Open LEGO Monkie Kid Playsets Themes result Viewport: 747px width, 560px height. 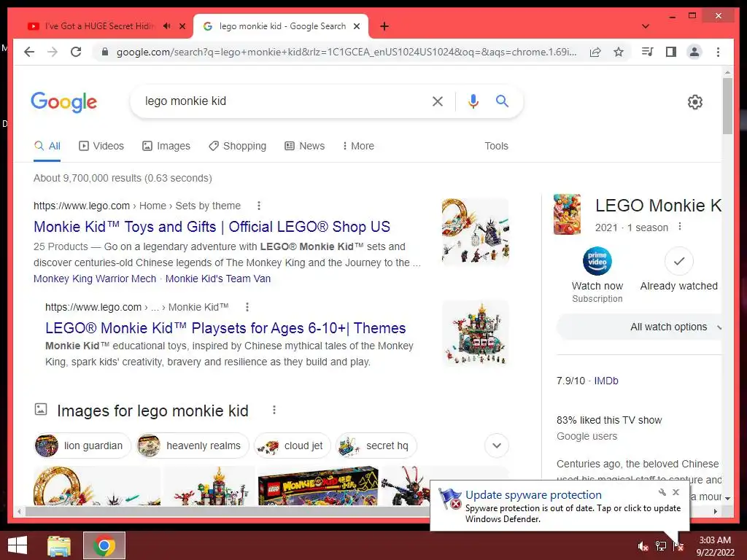coord(225,328)
